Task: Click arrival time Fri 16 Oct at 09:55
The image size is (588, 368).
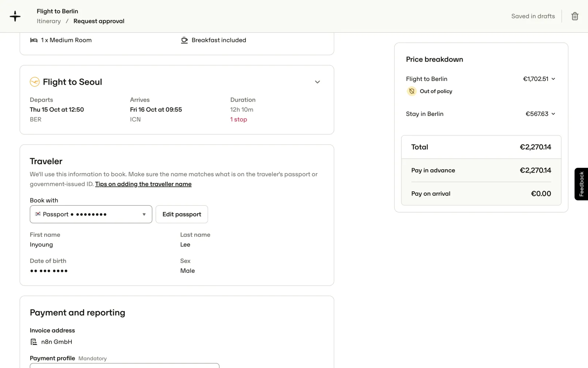Action: [x=156, y=109]
